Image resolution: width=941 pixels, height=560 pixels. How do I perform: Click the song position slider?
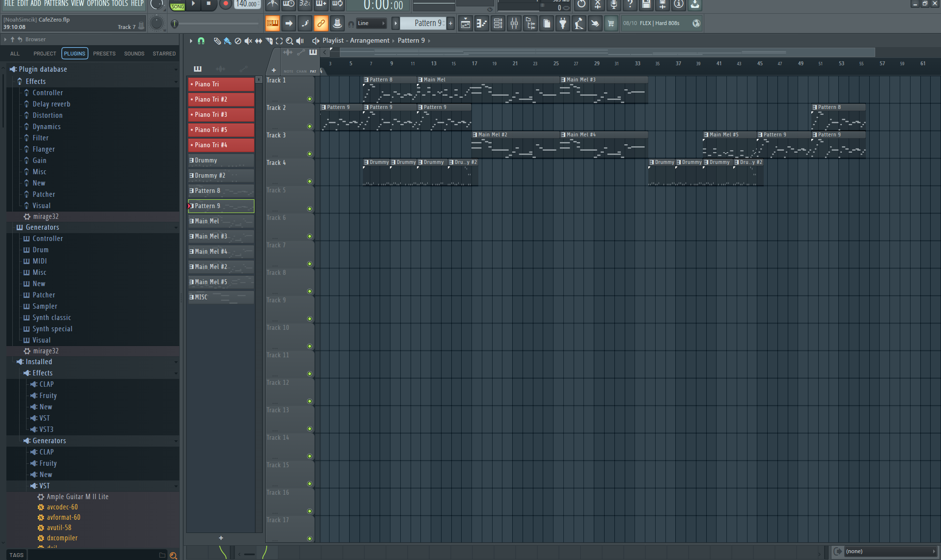216,23
